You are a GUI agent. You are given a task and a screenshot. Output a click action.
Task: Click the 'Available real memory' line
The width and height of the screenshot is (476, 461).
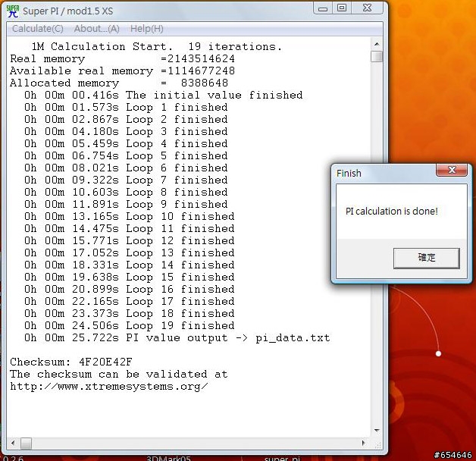point(122,71)
